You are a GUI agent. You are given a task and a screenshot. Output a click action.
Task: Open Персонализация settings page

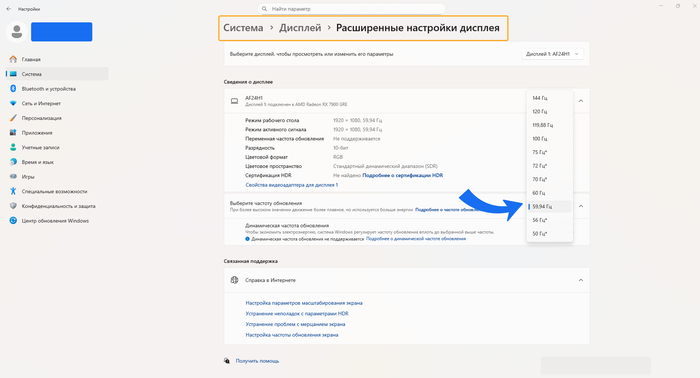pyautogui.click(x=57, y=118)
